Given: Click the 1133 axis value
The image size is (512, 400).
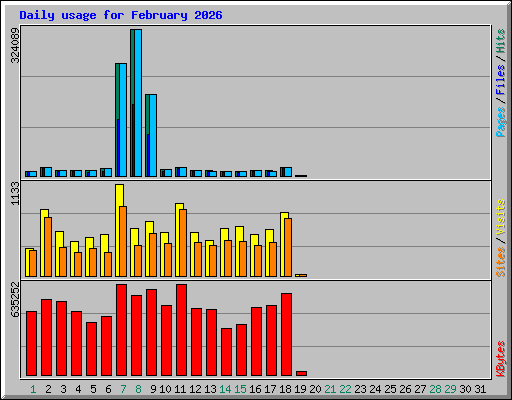Looking at the screenshot, I should click(15, 194).
